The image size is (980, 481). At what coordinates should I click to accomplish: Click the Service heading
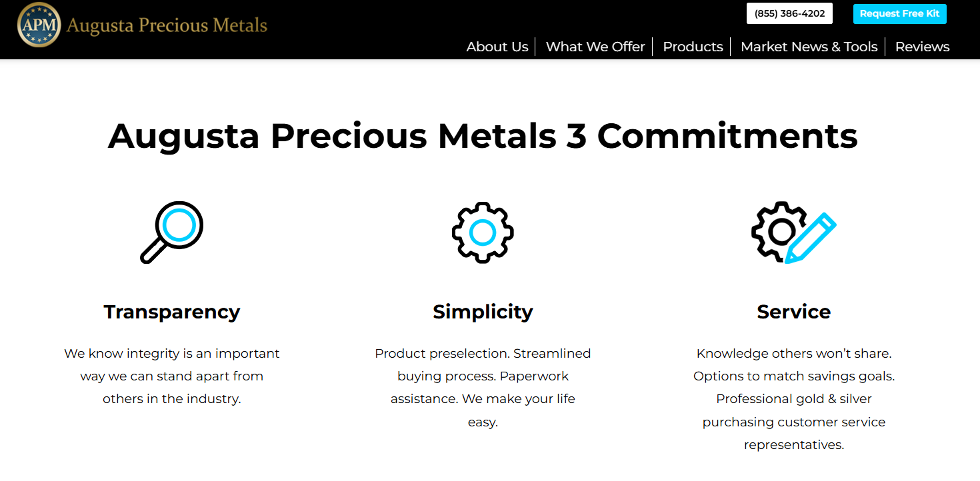[793, 312]
